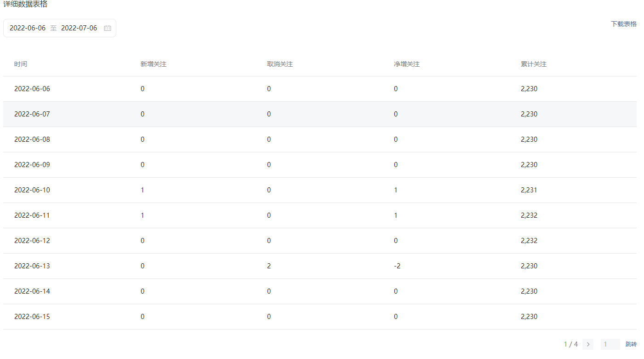This screenshot has height=359, width=644.
Task: Click 累计关注 value 2,230 in 2022-06-15 row
Action: [529, 317]
